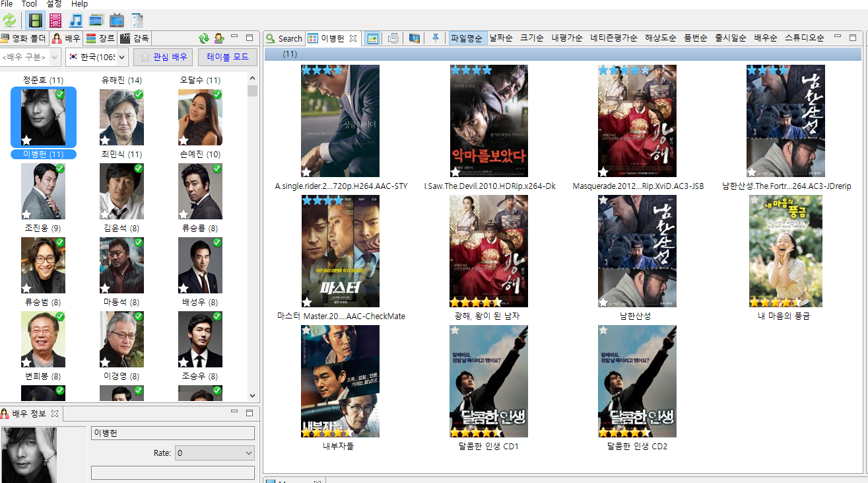
Task: Open the picture gallery toolbar icon
Action: pos(96,20)
